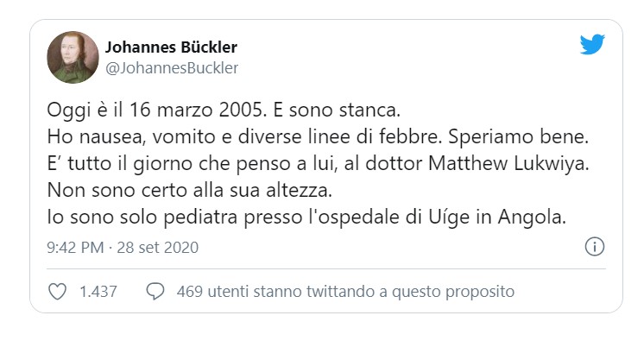Open the @JohannesBuckler handle link
644x347 pixels.
[x=172, y=67]
